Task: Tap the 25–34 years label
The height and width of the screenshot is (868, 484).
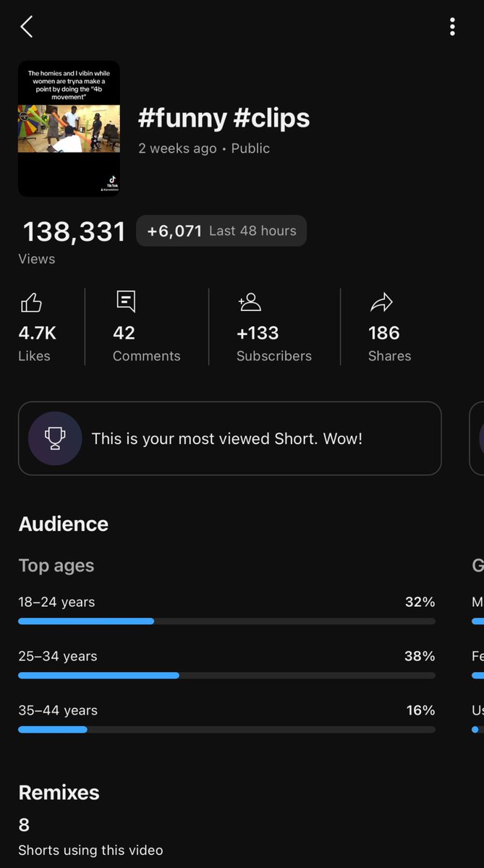Action: click(x=58, y=656)
